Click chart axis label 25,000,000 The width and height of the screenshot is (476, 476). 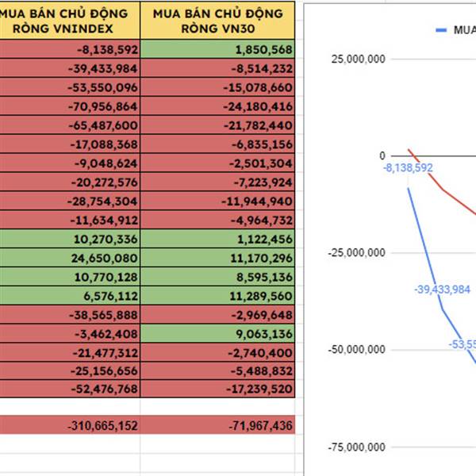coord(359,59)
